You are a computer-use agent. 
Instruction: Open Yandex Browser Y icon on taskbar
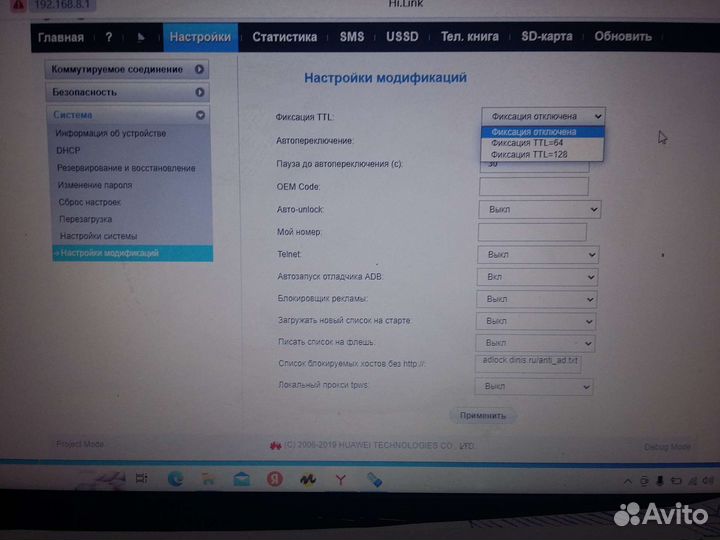341,480
